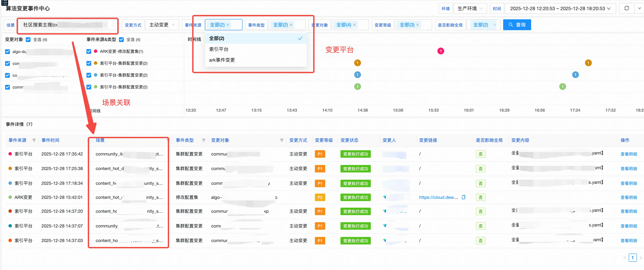This screenshot has width=644, height=270.
Task: Click the filter icon on 事件类型 column
Action: [x=204, y=140]
